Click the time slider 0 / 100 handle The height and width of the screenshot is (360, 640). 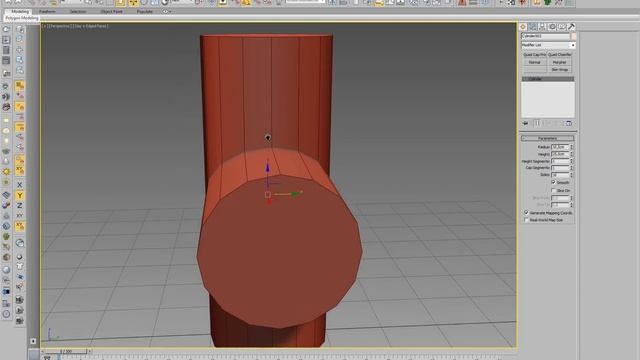(66, 351)
